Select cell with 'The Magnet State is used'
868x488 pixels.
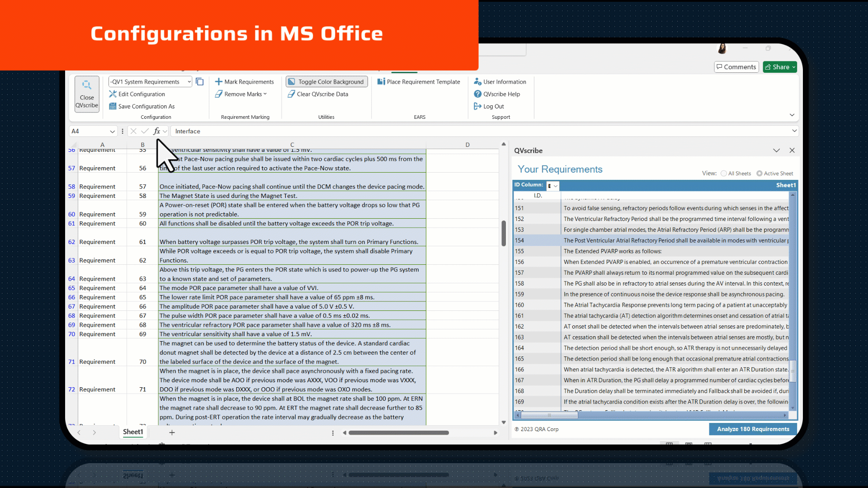coord(292,196)
